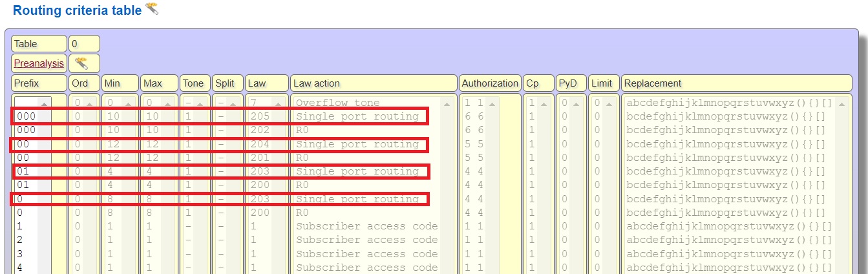Click the Prefix column header
The image size is (868, 274).
pos(39,83)
